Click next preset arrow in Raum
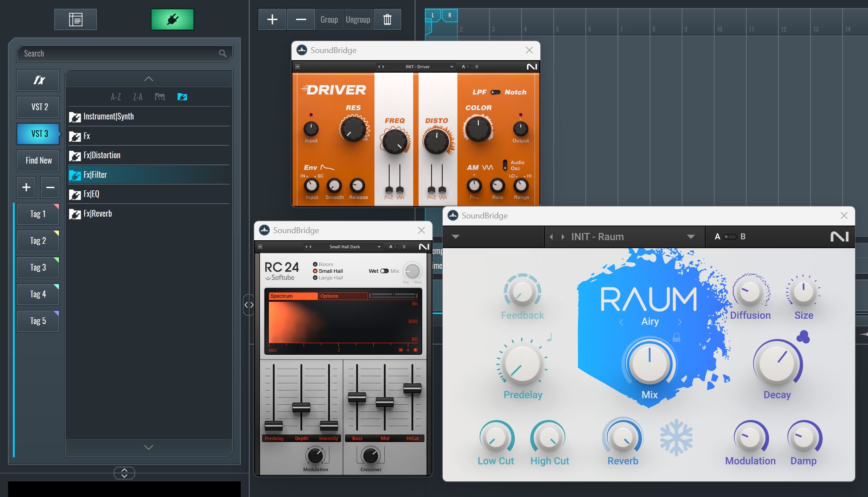The width and height of the screenshot is (868, 497). click(x=563, y=237)
